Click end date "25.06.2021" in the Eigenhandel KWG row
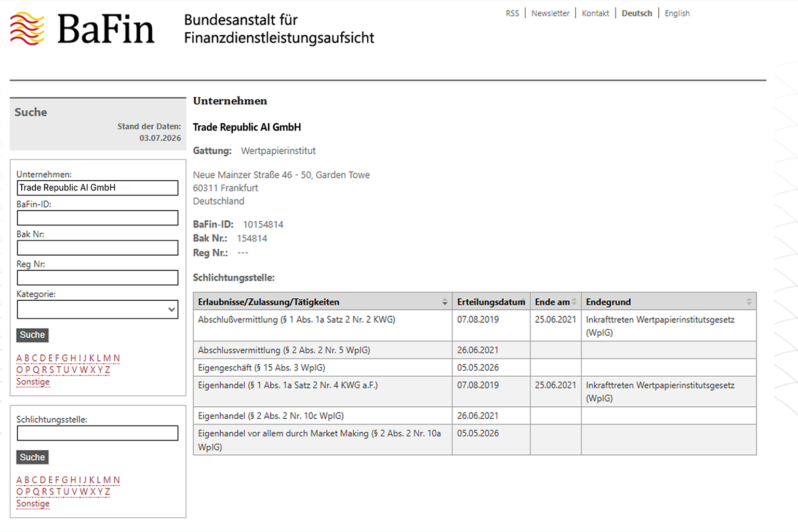This screenshot has height=532, width=798. pos(555,385)
